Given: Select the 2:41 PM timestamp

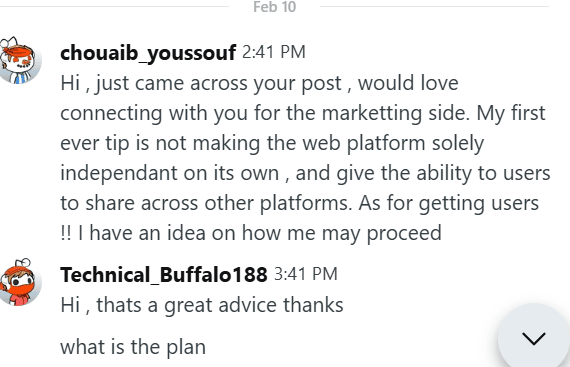Looking at the screenshot, I should tap(274, 52).
